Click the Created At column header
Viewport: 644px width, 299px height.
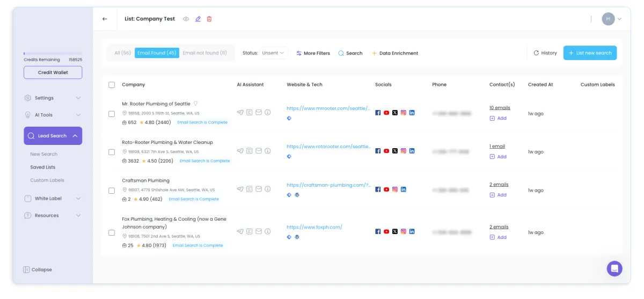pyautogui.click(x=540, y=85)
